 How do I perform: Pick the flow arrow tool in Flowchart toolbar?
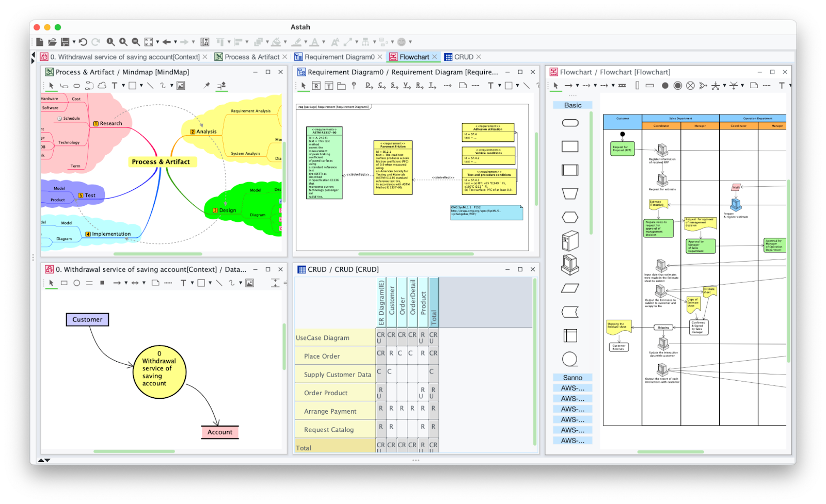coord(568,86)
